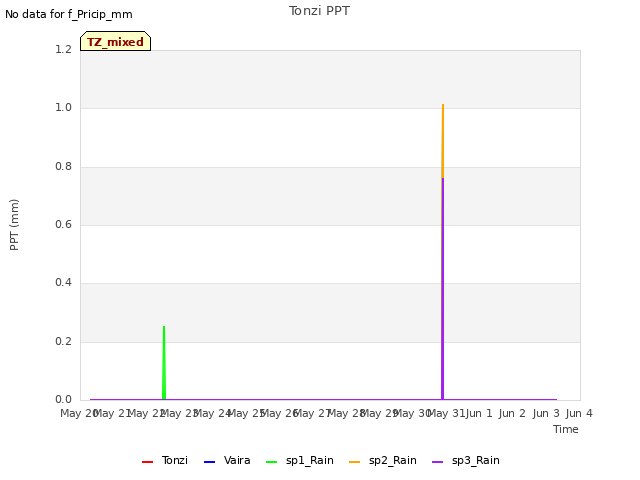Click the green sp1_Rain legend color marker

[271, 462]
